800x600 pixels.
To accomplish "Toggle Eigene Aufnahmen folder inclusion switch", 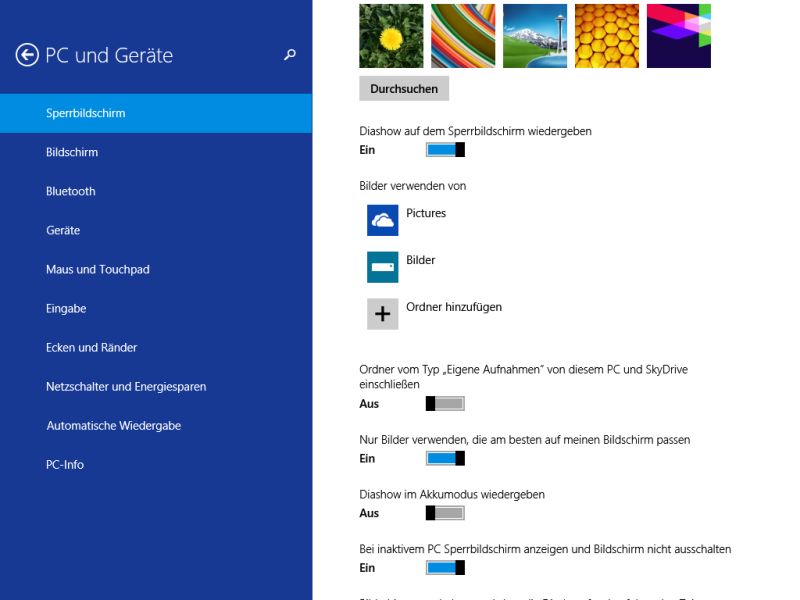I will [445, 404].
